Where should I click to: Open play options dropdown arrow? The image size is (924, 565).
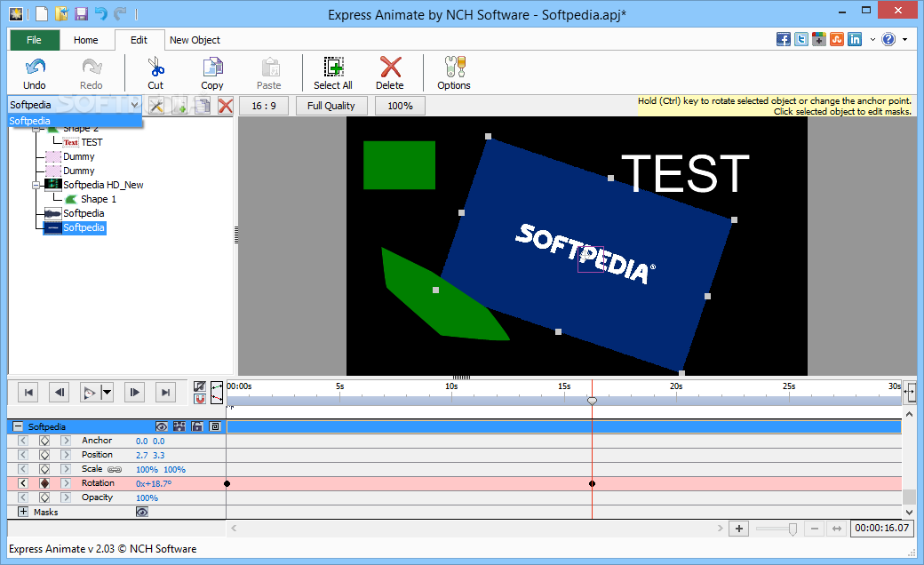click(x=107, y=393)
